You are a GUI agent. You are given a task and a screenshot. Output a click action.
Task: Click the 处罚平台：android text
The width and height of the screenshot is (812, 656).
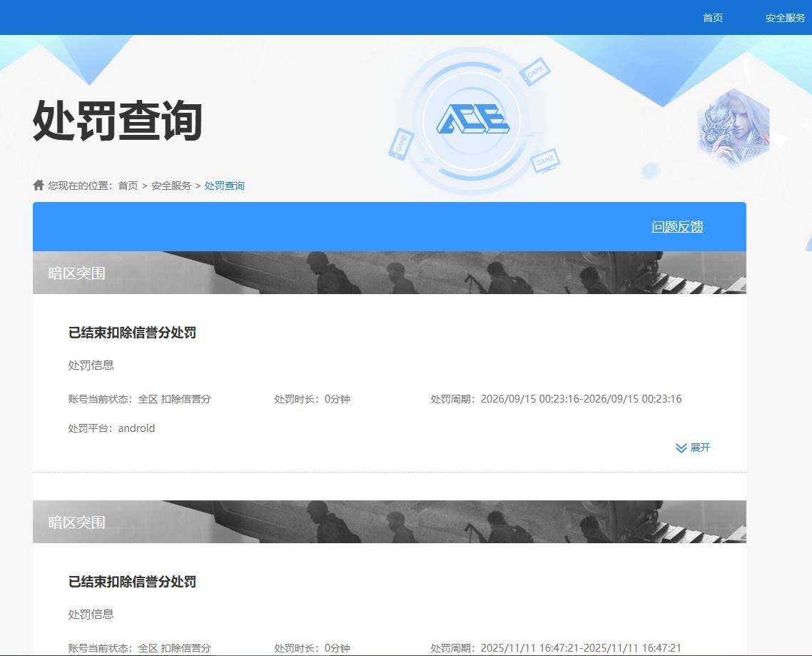(111, 428)
